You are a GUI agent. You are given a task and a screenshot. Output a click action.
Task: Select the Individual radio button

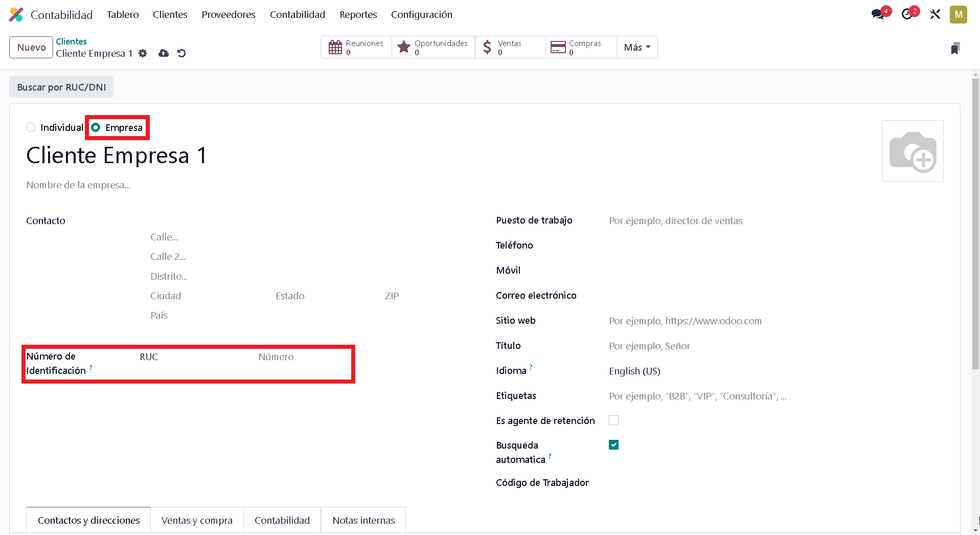coord(31,127)
